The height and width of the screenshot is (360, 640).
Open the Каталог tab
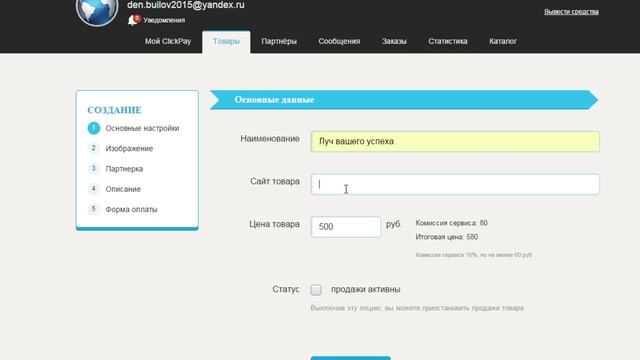coord(503,41)
